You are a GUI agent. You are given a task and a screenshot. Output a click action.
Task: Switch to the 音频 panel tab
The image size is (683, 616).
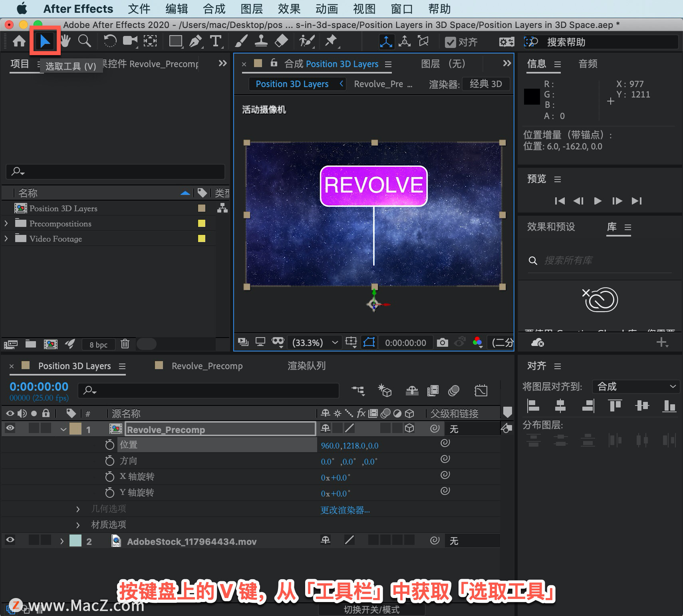588,64
